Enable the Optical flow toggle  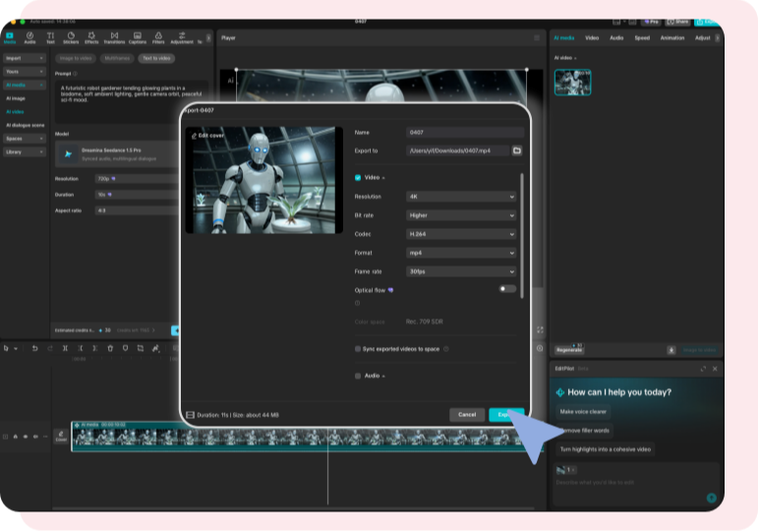click(x=506, y=289)
